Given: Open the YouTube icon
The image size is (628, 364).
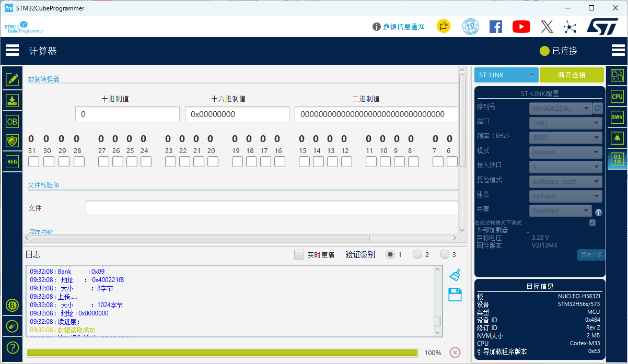Looking at the screenshot, I should pyautogui.click(x=521, y=27).
